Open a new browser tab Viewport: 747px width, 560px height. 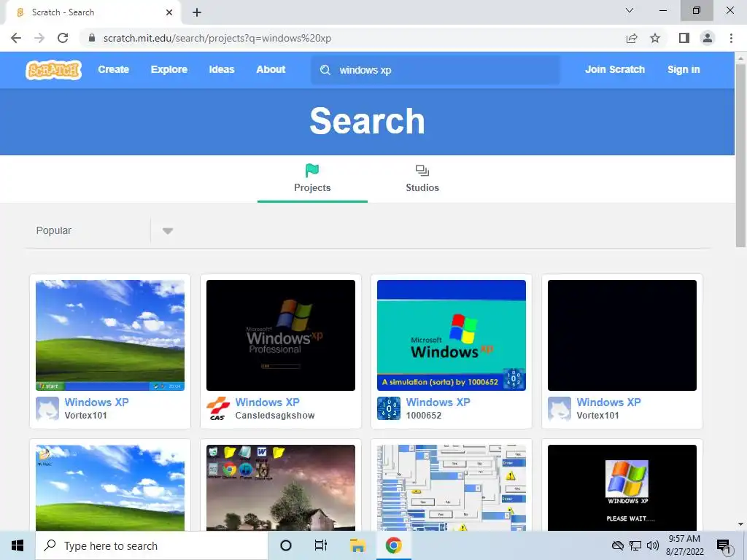[197, 12]
